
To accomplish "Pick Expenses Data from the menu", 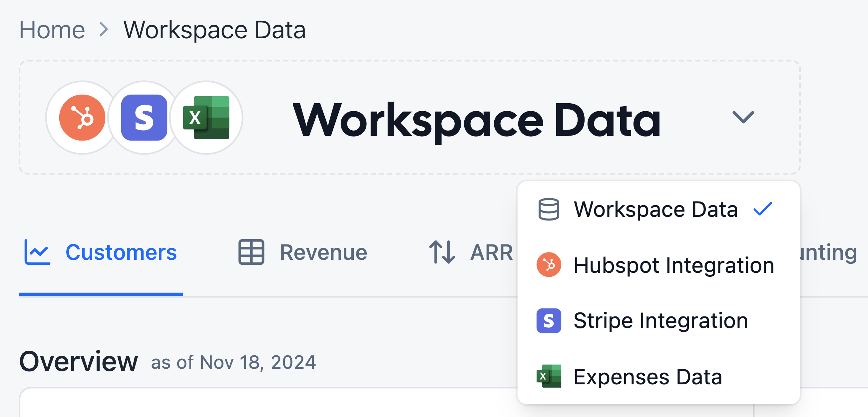I will click(647, 377).
